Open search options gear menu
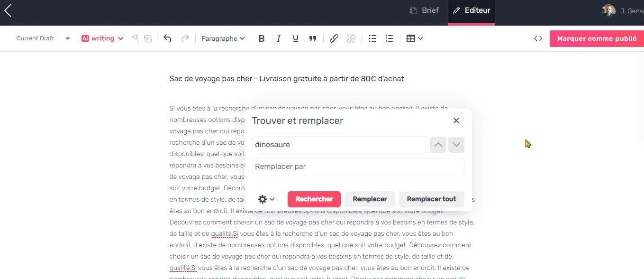The height and width of the screenshot is (279, 644). (266, 199)
